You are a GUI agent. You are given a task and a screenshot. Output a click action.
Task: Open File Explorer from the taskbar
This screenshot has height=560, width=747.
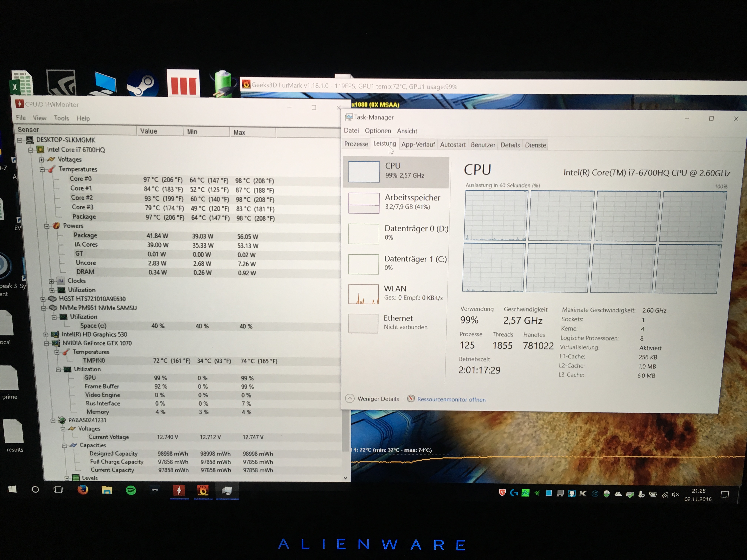107,490
